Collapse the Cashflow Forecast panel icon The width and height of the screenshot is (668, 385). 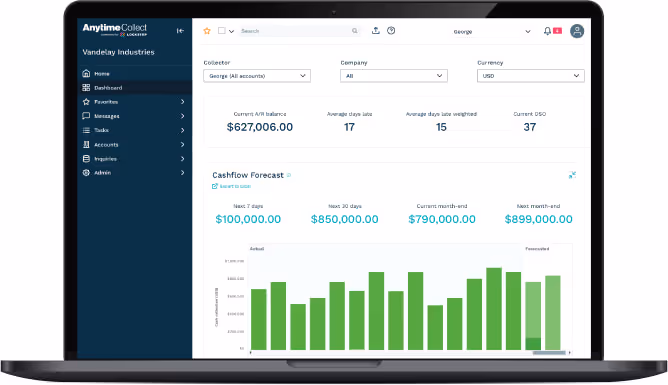[572, 175]
